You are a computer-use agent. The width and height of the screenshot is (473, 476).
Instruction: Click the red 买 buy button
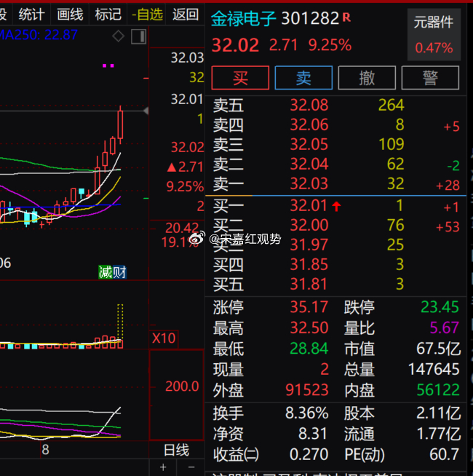tap(240, 78)
